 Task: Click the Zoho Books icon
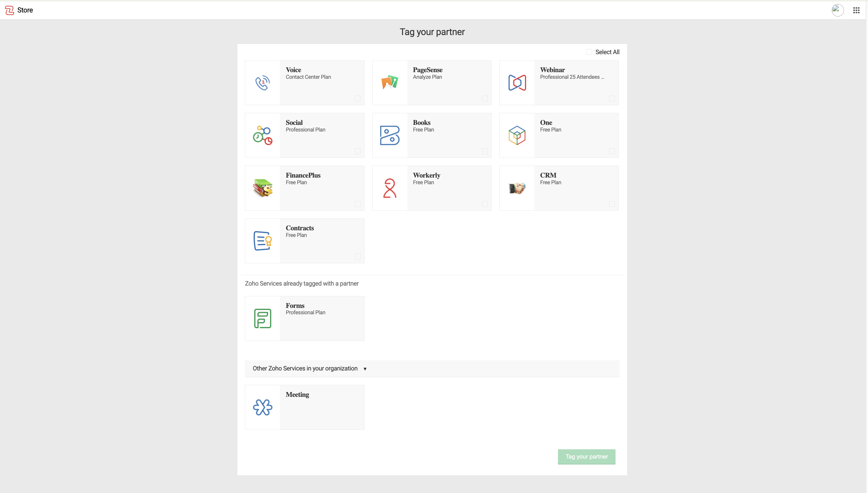coord(389,136)
